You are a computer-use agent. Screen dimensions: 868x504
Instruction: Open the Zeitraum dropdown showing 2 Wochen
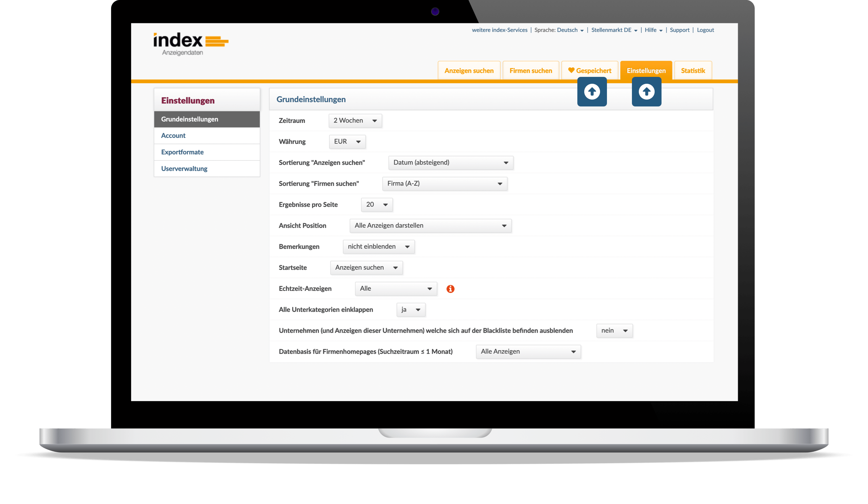click(x=355, y=121)
